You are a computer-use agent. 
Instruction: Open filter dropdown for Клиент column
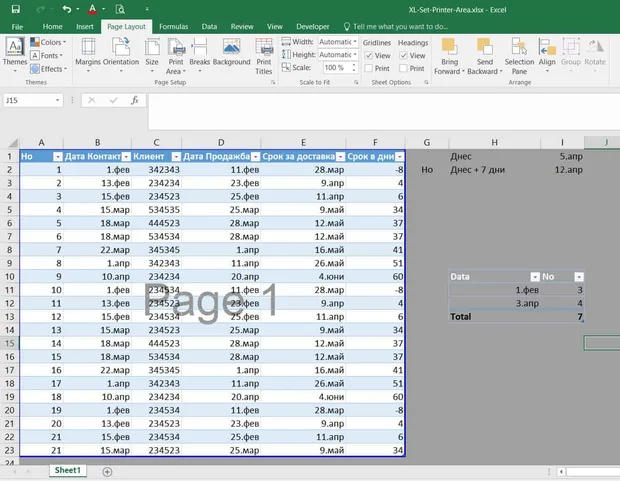tap(176, 157)
